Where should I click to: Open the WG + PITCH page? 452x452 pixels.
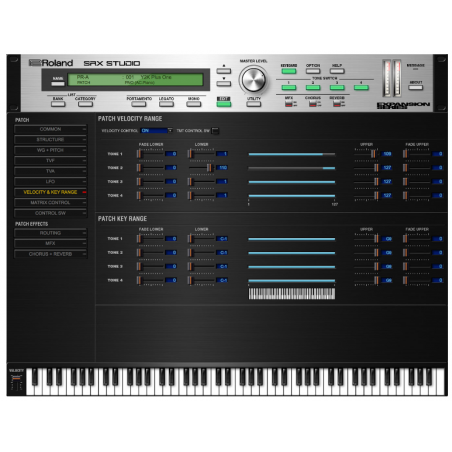click(50, 150)
